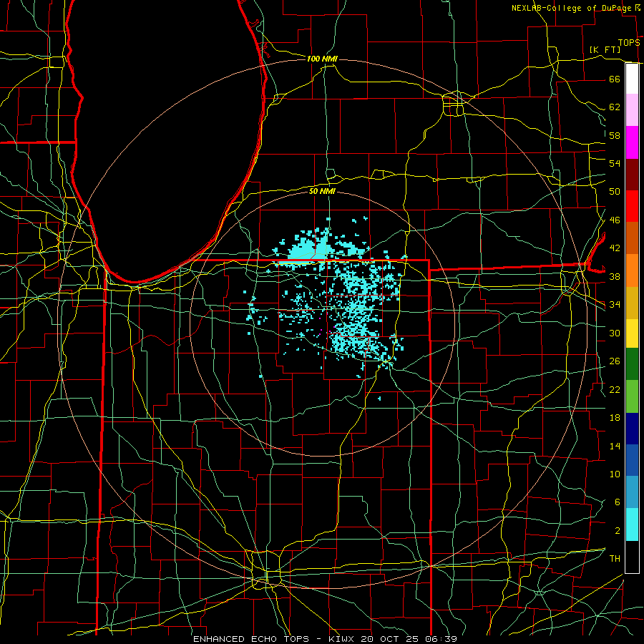Click the legend value '50'
644x644 pixels.
point(615,192)
